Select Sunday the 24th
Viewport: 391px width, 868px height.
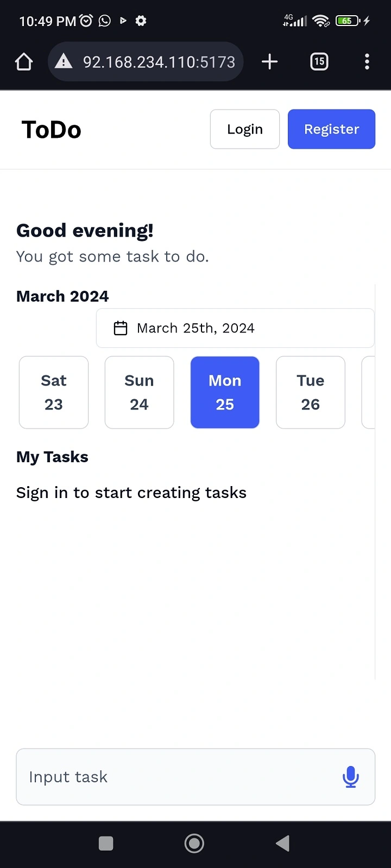[139, 392]
